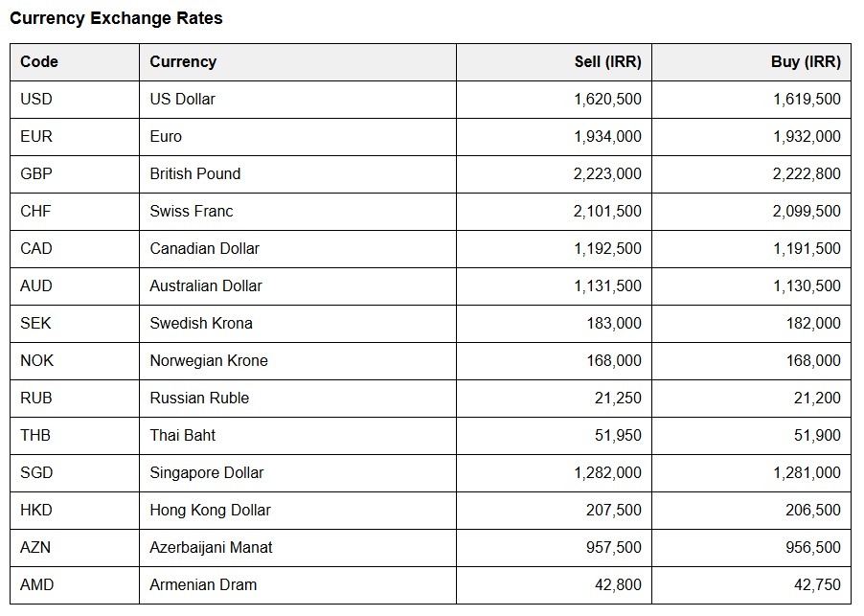Click the Sell (IRR) column header

click(607, 62)
